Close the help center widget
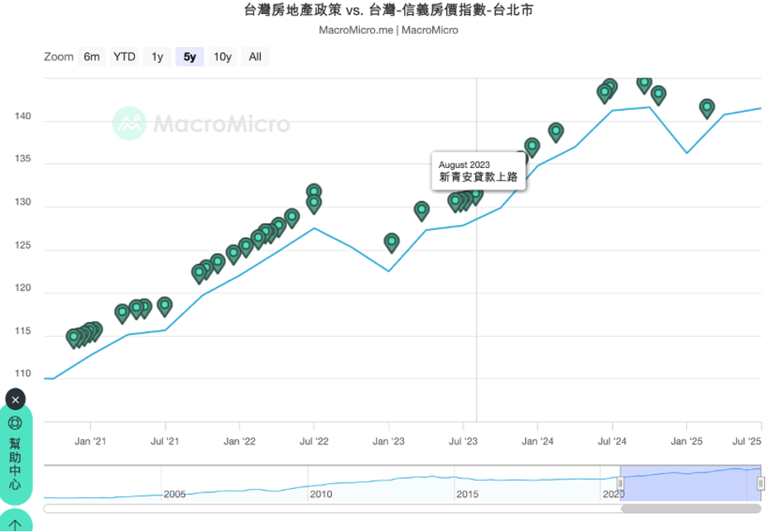The width and height of the screenshot is (779, 532). click(15, 400)
